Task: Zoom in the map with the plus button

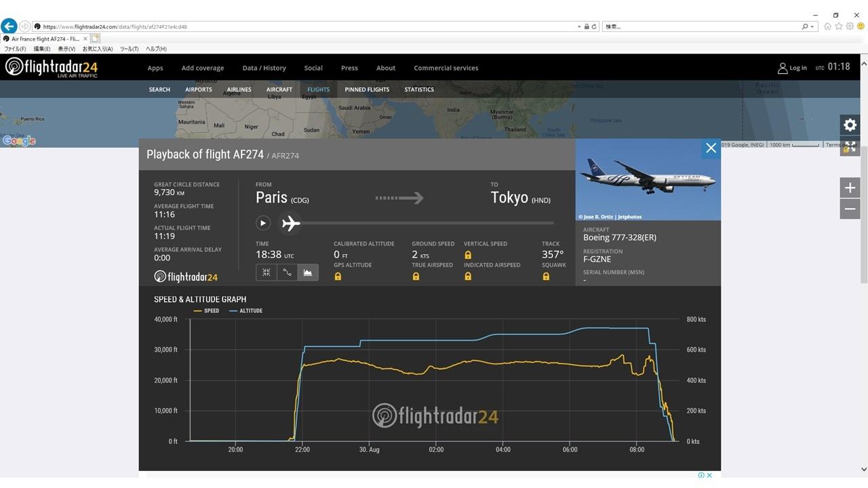Action: coord(850,188)
